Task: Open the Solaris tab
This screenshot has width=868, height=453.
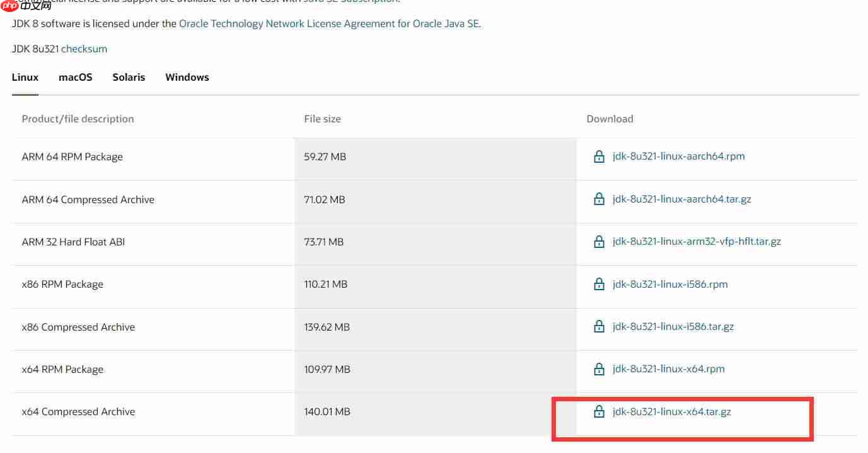Action: coord(129,78)
